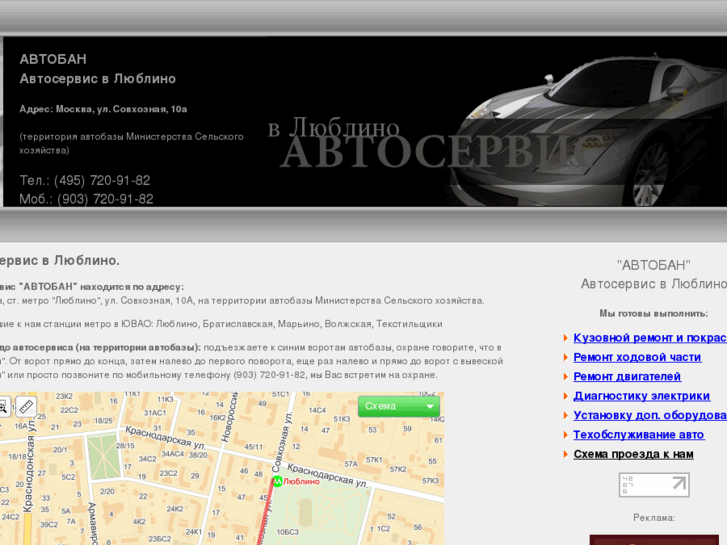Click the orange bullet beside Ремонт двигателей
This screenshot has height=545, width=727.
coord(566,377)
